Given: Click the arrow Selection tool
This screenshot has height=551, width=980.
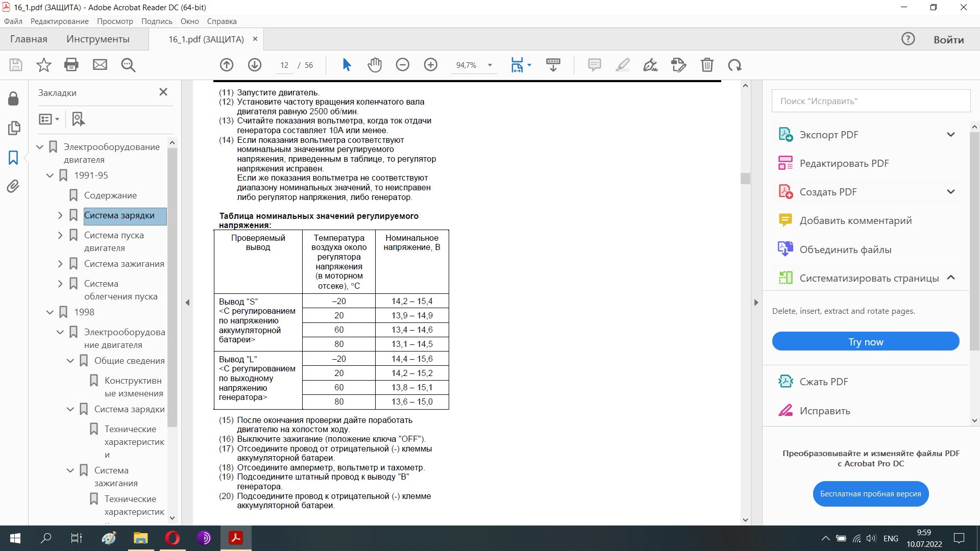Looking at the screenshot, I should pyautogui.click(x=347, y=65).
